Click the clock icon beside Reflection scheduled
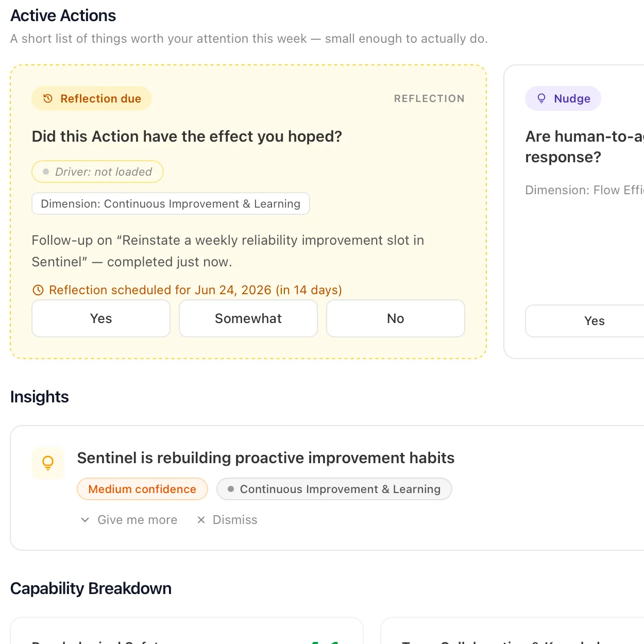644x644 pixels. pos(38,290)
